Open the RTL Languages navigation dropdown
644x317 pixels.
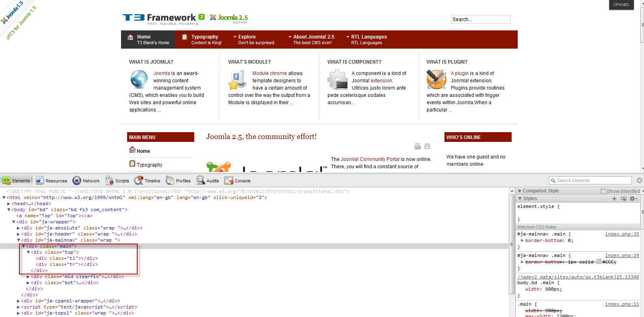(x=367, y=39)
